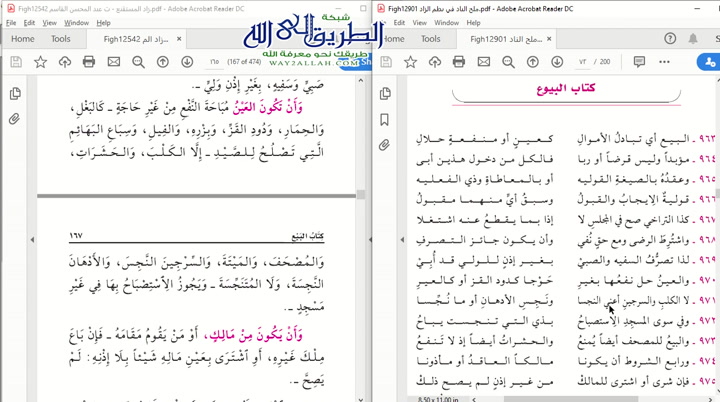The image size is (720, 402).
Task: Click horizontal scrollbar in right window
Action: coord(571,399)
